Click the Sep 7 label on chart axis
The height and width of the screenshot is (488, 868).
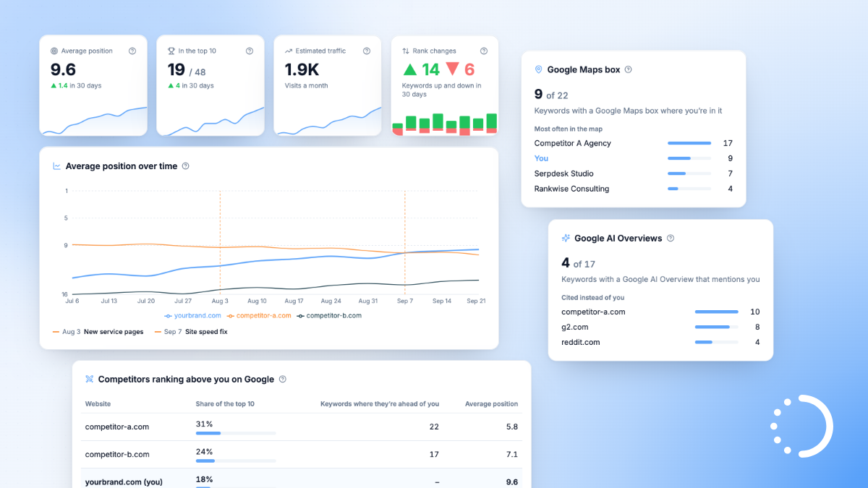coord(405,301)
